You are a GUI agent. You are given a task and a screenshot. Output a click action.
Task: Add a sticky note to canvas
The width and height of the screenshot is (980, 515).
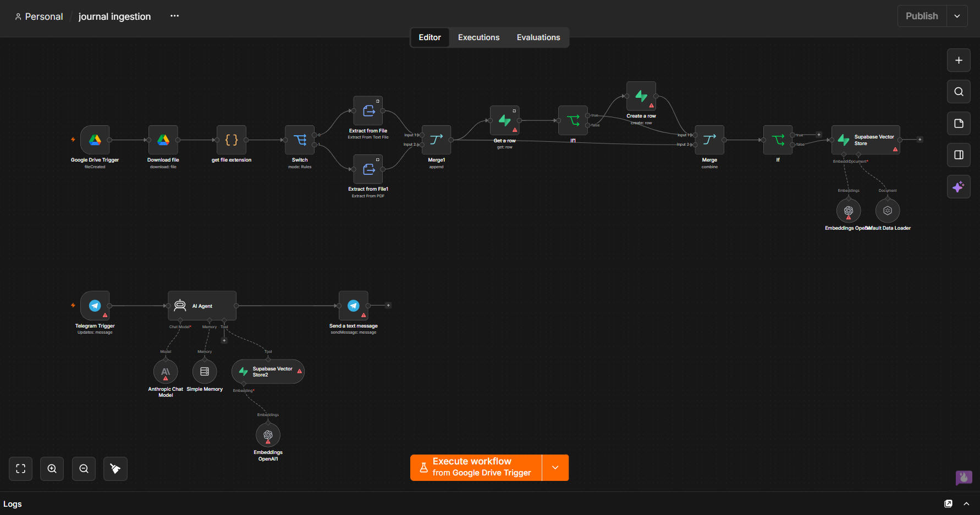959,124
